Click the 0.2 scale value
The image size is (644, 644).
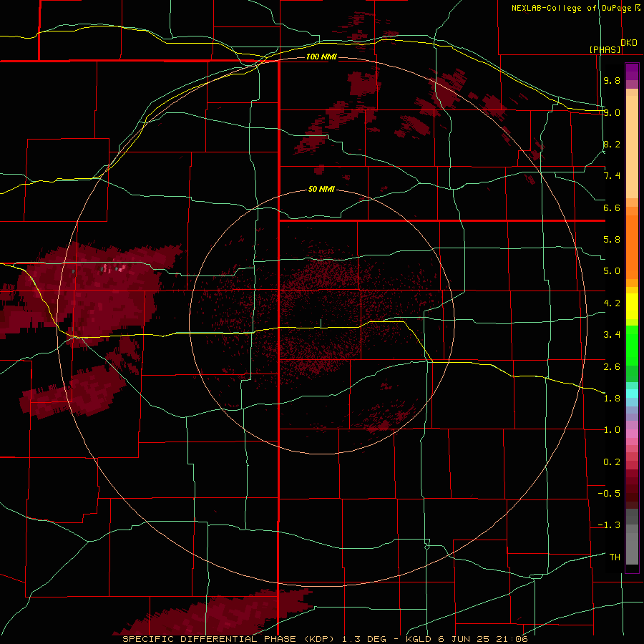point(612,462)
